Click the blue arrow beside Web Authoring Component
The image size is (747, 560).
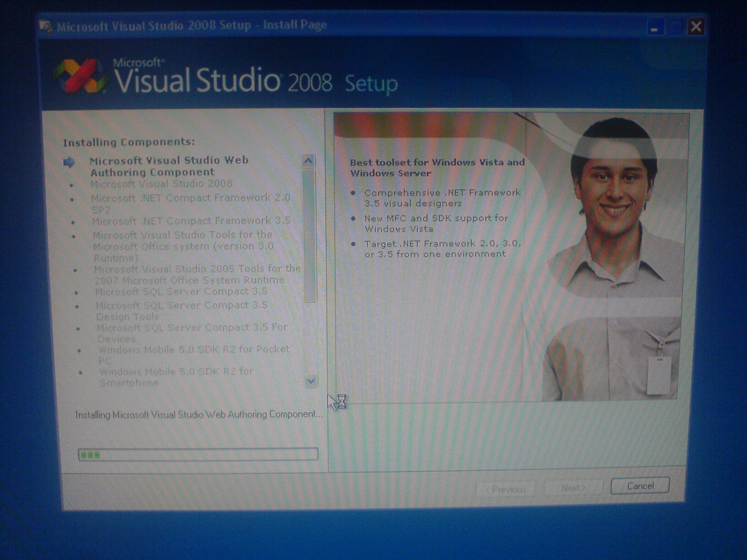[x=69, y=162]
